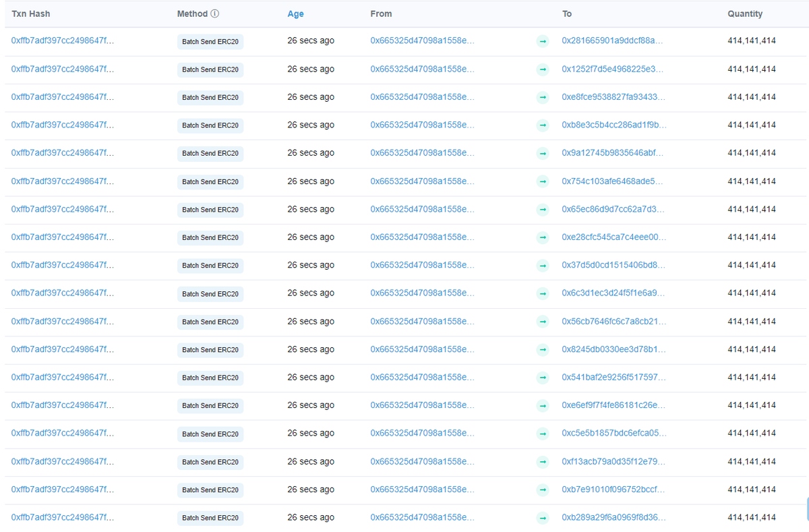Open recipient address 0x37d5d0cd1515406bd8
This screenshot has width=809, height=532.
613,265
